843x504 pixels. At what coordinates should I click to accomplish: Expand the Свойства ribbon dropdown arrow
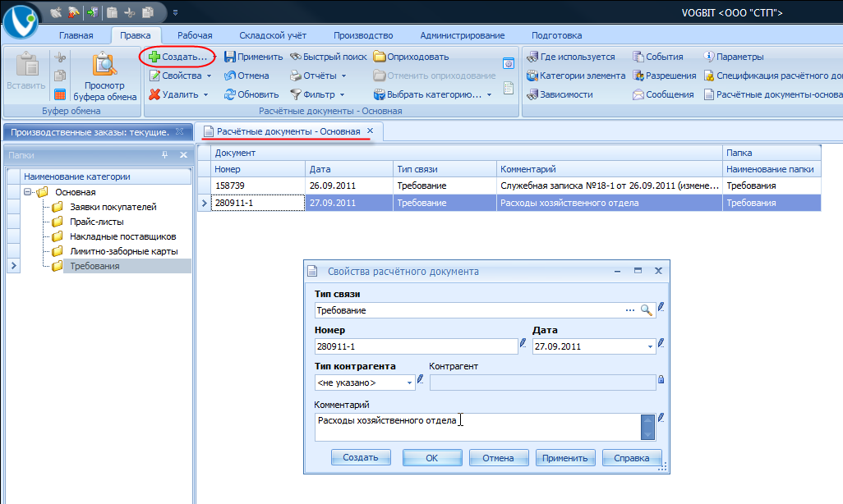(x=210, y=76)
